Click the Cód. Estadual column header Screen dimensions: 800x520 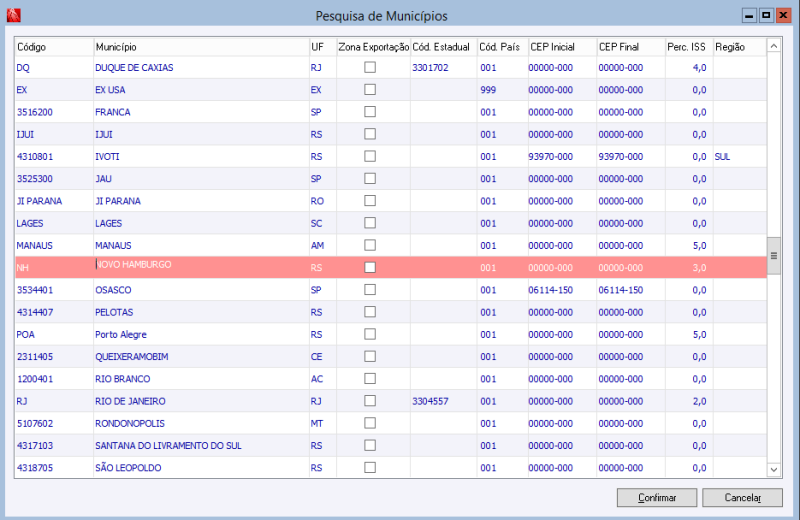[444, 47]
